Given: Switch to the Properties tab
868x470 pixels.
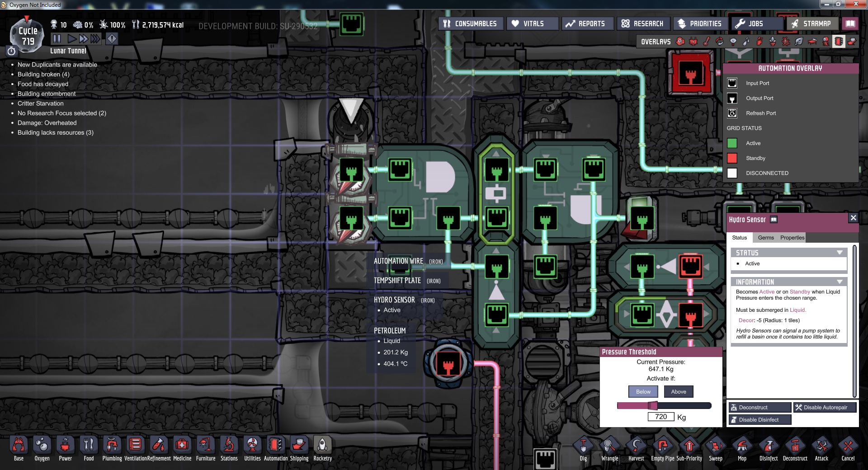Looking at the screenshot, I should tap(792, 238).
